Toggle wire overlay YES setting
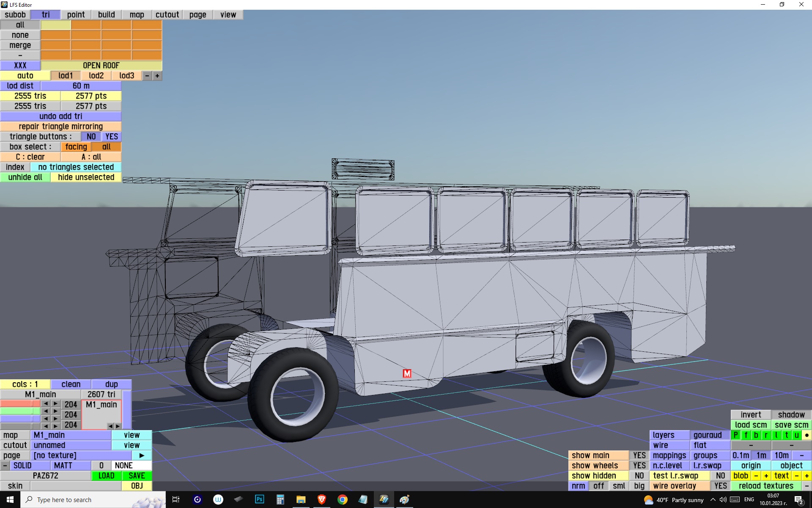 click(720, 486)
